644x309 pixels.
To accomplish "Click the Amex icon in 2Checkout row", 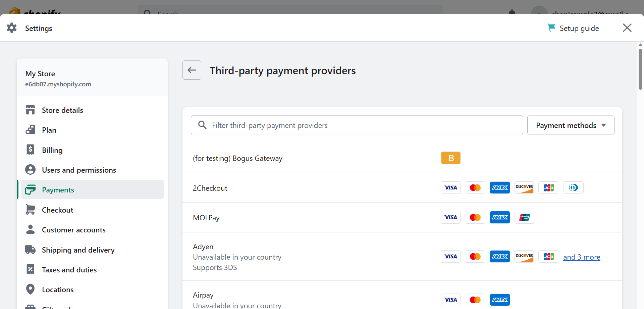I will tap(500, 187).
